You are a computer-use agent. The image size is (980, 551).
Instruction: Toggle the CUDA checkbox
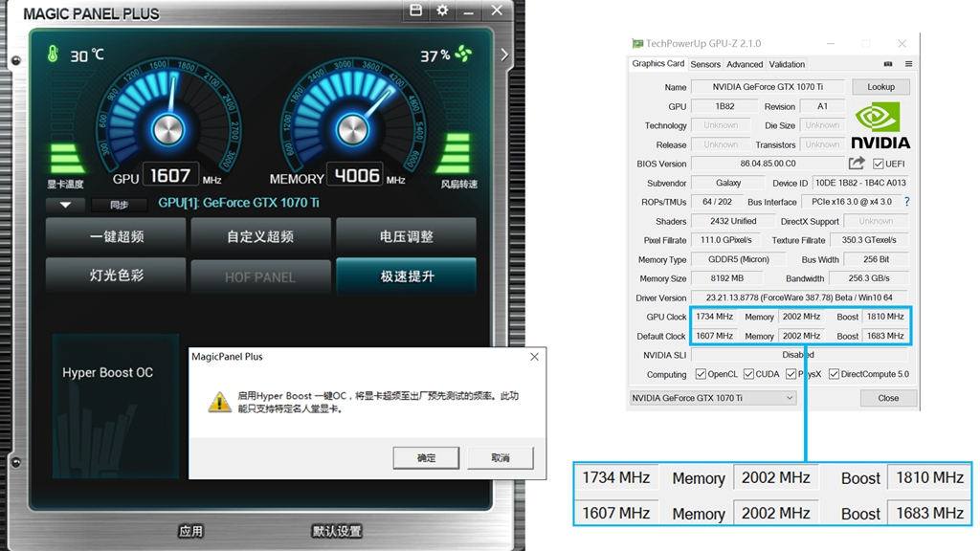pos(748,374)
